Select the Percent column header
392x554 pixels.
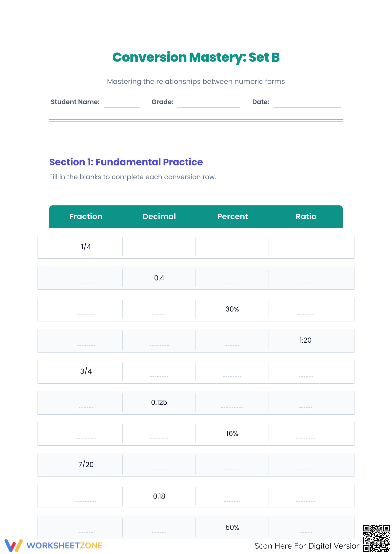pos(233,217)
